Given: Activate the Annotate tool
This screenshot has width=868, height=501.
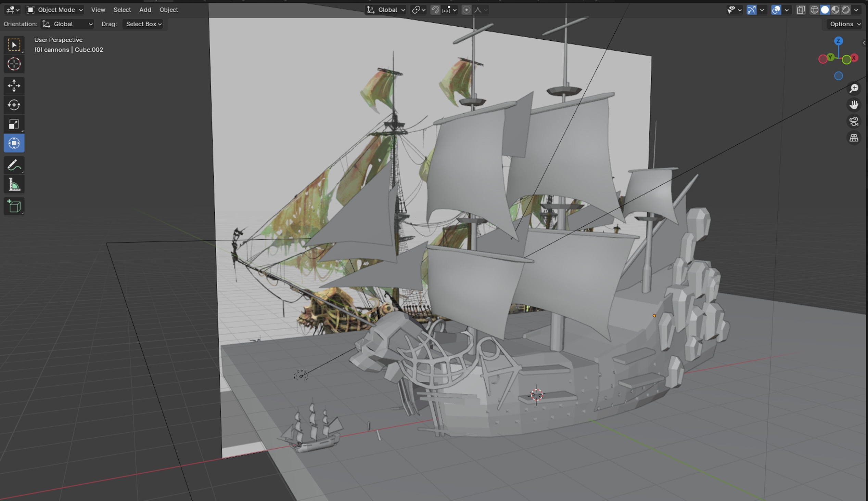Looking at the screenshot, I should point(14,165).
